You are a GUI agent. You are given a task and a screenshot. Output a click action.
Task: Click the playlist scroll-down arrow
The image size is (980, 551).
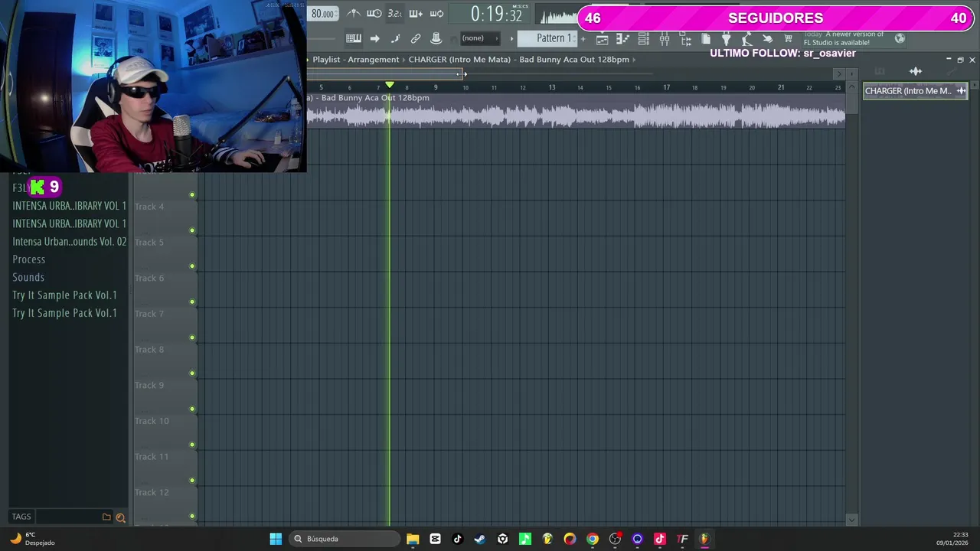point(851,520)
